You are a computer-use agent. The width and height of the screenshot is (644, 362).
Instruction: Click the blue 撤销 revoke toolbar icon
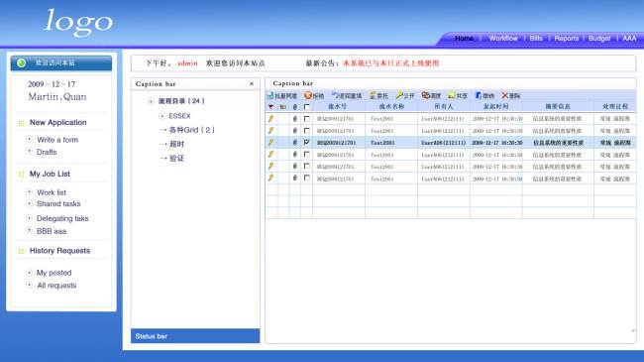coord(479,95)
